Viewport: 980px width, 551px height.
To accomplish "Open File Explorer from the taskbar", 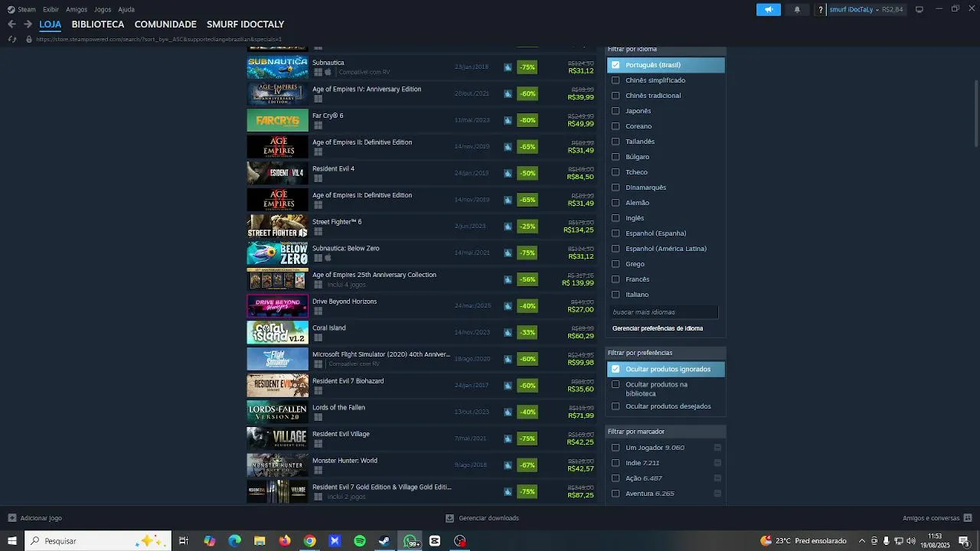I will pos(260,541).
